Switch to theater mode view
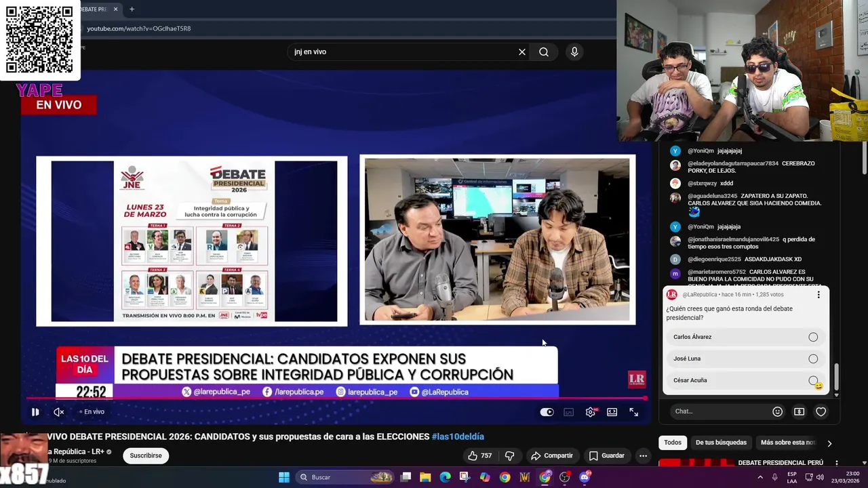 pyautogui.click(x=612, y=411)
